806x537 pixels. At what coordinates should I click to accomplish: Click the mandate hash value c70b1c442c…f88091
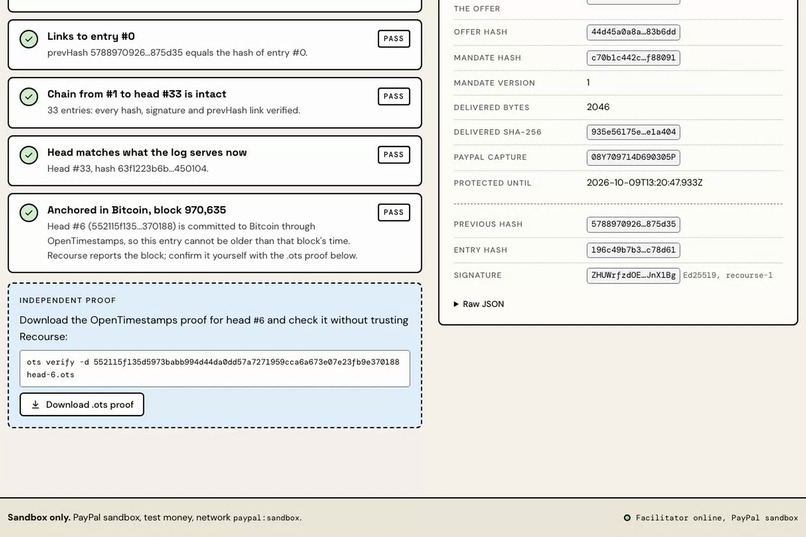tap(633, 58)
